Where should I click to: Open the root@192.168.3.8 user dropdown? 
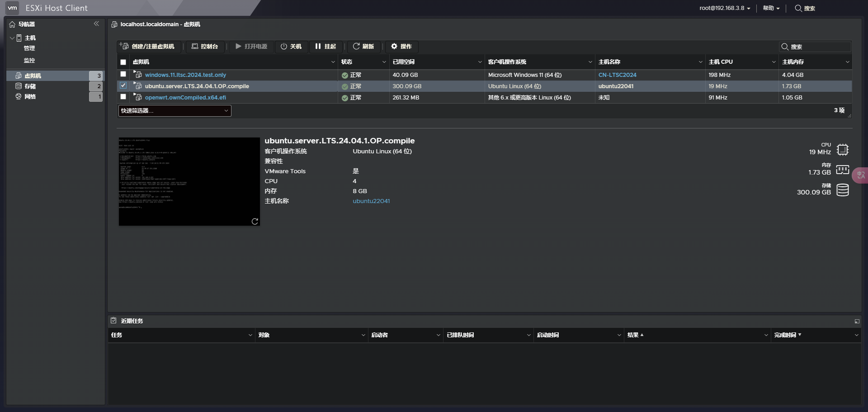[725, 8]
